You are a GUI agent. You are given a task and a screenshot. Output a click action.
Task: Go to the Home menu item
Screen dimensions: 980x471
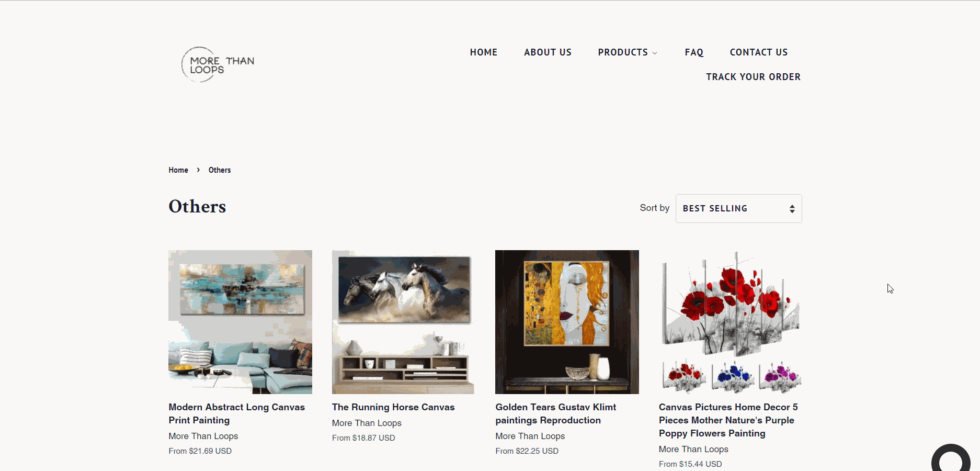(x=484, y=52)
